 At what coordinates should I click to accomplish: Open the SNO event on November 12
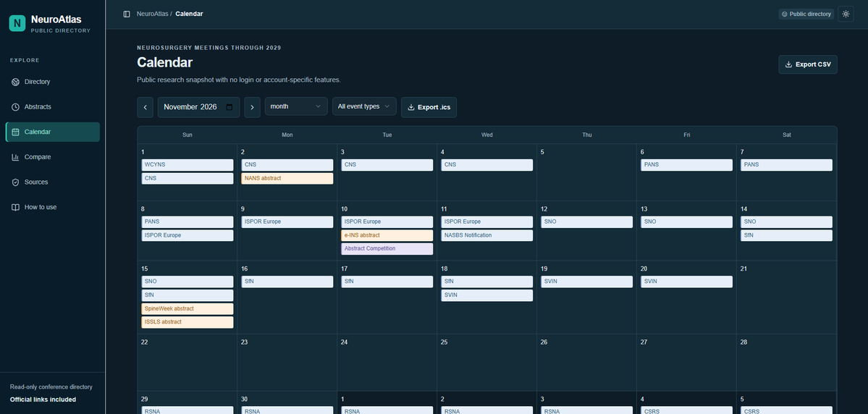click(587, 222)
